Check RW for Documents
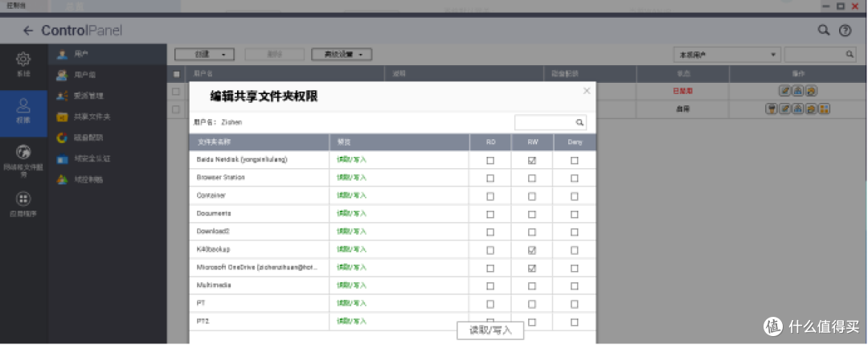Screen dimensions: 868x345 click(532, 214)
